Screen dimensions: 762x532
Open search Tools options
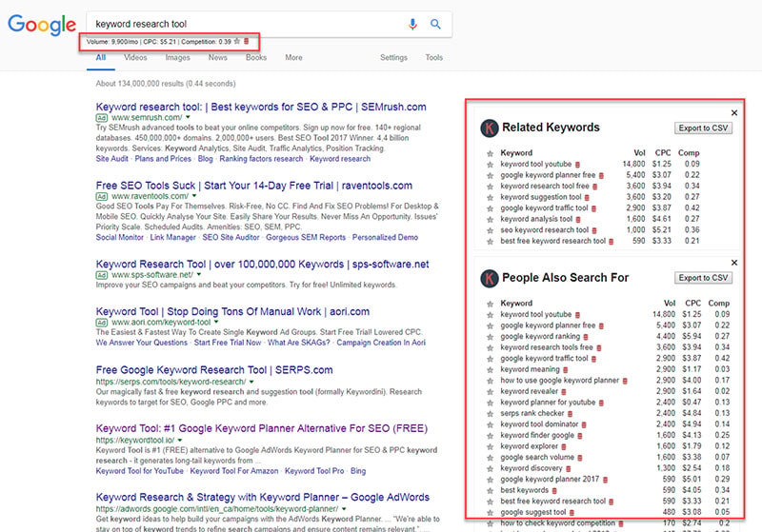coord(434,57)
